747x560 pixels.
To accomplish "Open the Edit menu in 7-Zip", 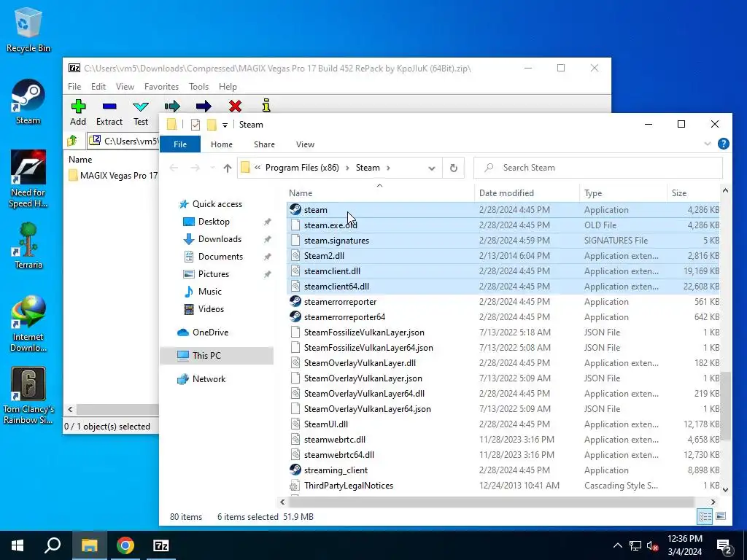I will (98, 87).
